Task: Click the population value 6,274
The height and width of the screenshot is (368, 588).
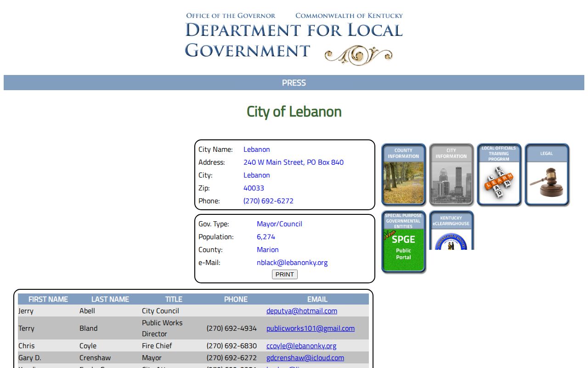Action: 266,237
